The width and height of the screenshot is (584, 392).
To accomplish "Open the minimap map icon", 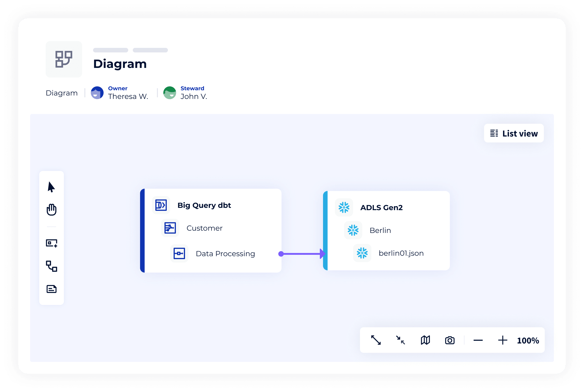I will tap(425, 340).
